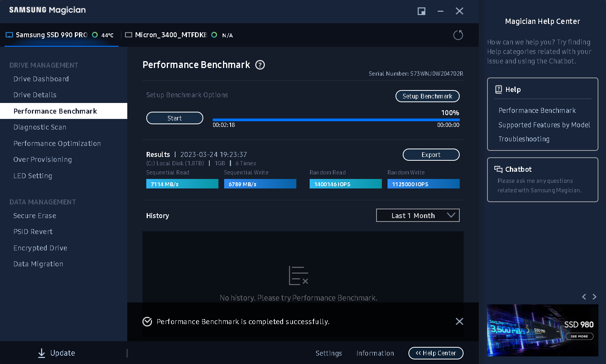Screen dimensions: 606x364
Task: Click the SSD 980 See More banner
Action: coord(543,330)
